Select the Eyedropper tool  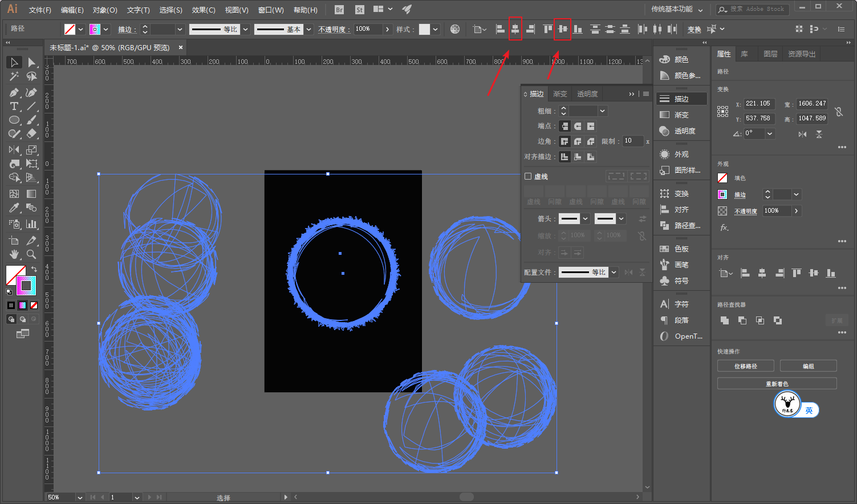tap(14, 208)
